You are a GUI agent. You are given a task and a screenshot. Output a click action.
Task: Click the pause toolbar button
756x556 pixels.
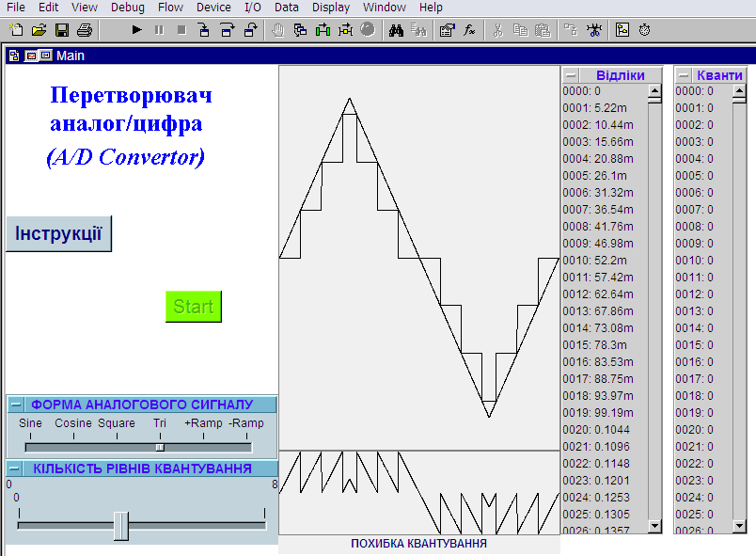pyautogui.click(x=159, y=30)
